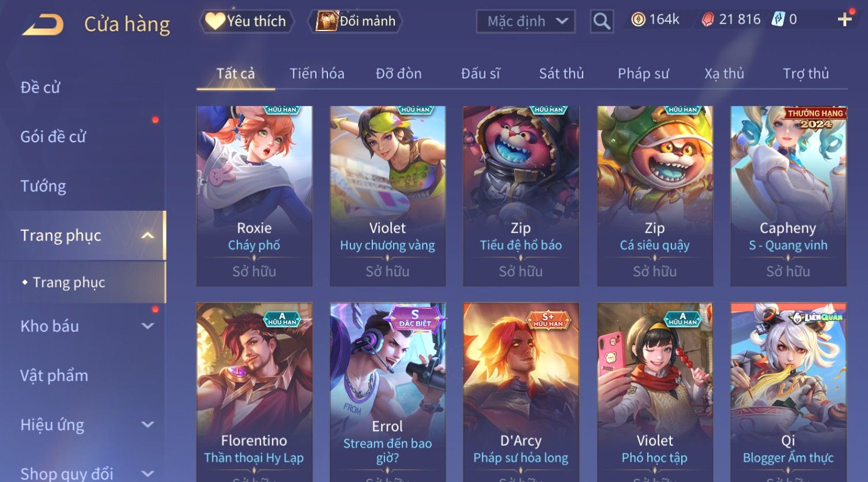Viewport: 868px width, 482px height.
Task: Open the search magnifier icon
Action: [x=601, y=21]
